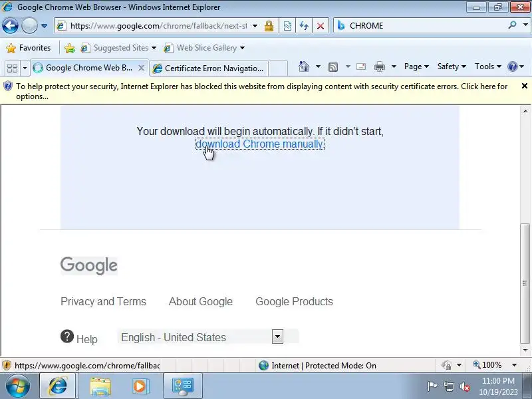
Task: Open the Windows Start button
Action: [18, 386]
